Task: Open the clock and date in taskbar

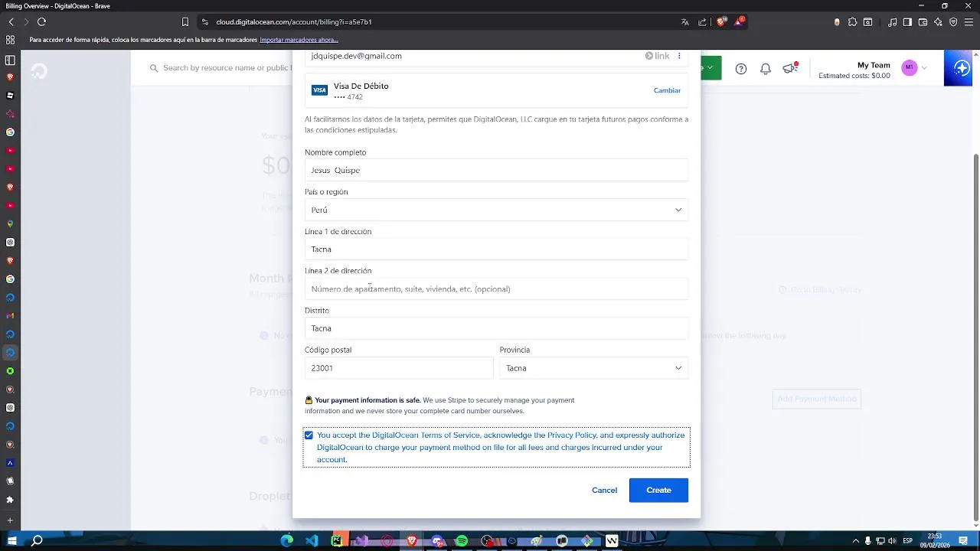Action: tap(935, 541)
